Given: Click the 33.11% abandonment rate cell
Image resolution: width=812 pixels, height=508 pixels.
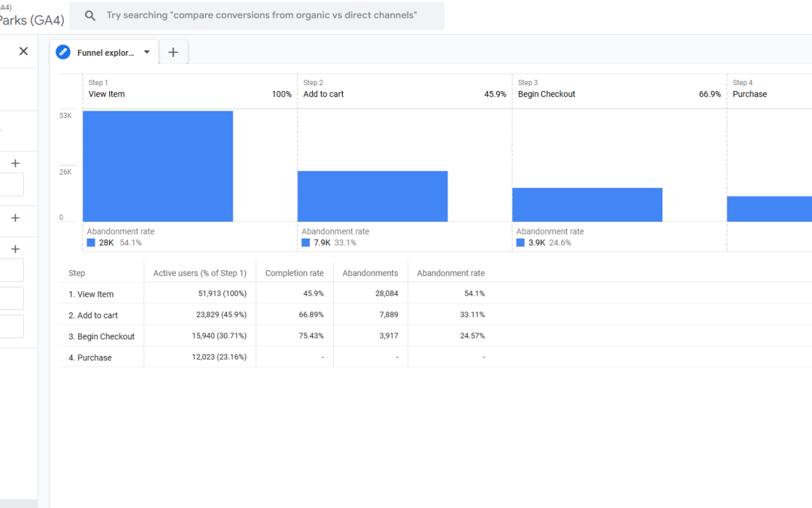Looking at the screenshot, I should tap(472, 315).
